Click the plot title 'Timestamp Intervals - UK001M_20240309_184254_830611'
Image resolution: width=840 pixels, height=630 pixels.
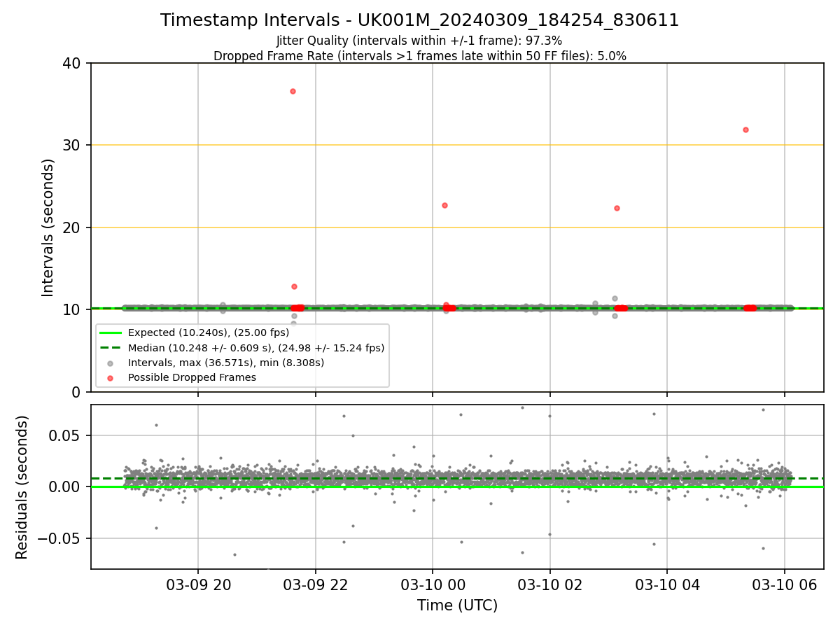[x=419, y=20]
